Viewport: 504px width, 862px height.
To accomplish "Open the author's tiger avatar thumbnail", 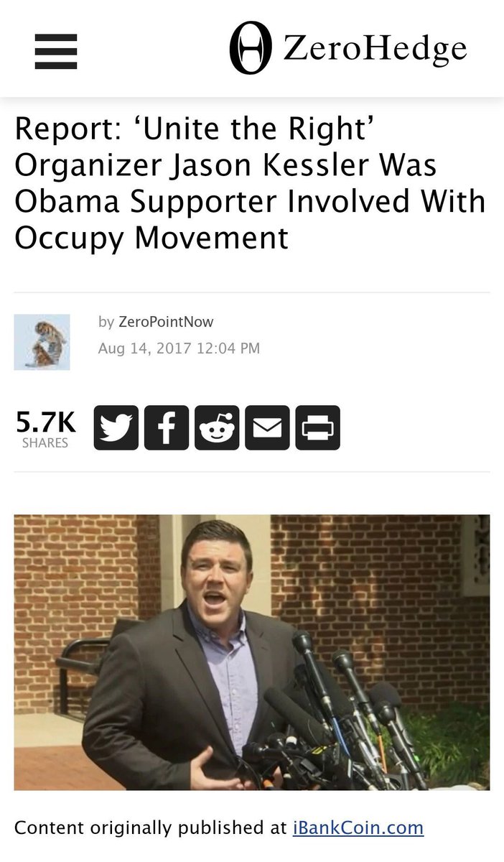I will (42, 342).
